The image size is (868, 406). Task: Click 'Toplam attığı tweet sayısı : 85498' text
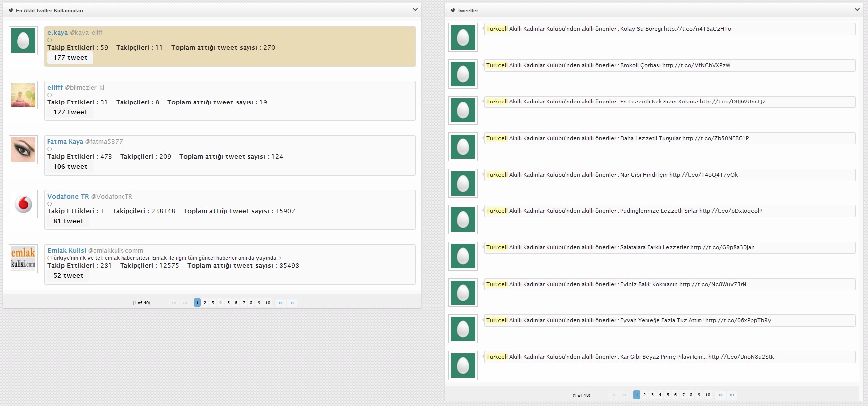[243, 266]
